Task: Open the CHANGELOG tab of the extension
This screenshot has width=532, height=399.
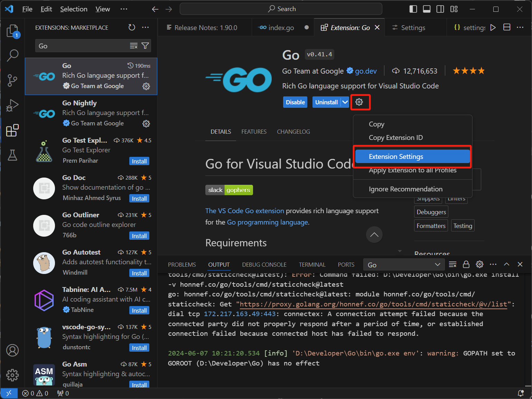Action: pyautogui.click(x=293, y=132)
